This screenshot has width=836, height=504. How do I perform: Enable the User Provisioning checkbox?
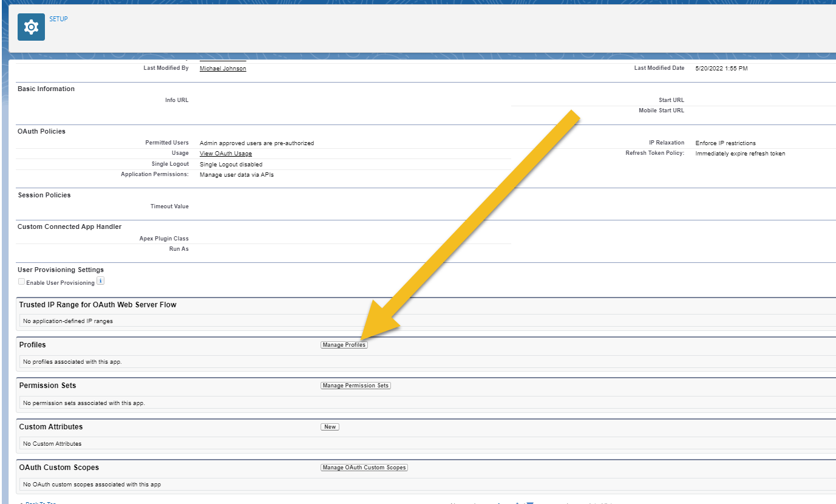point(21,281)
